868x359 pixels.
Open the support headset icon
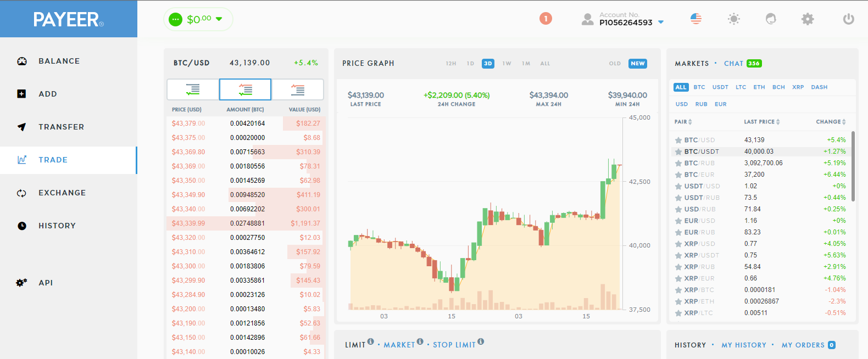tap(771, 19)
